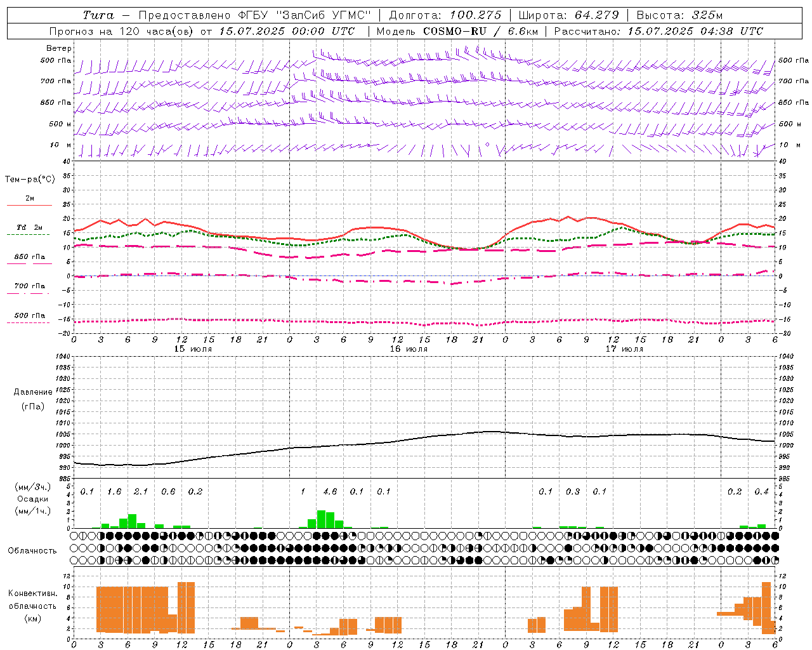Viewport: 812px width, 650px height.
Task: Click the station name "Tura" in the header
Action: (x=98, y=15)
